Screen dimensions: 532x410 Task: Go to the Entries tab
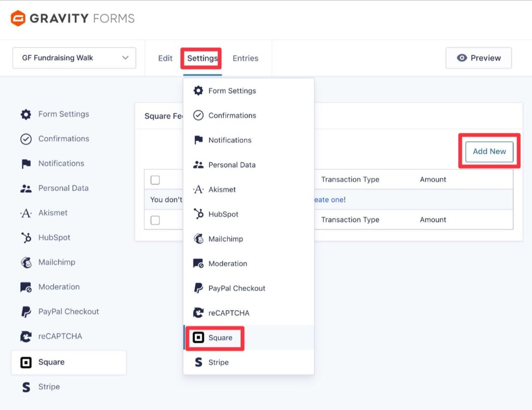(x=245, y=58)
